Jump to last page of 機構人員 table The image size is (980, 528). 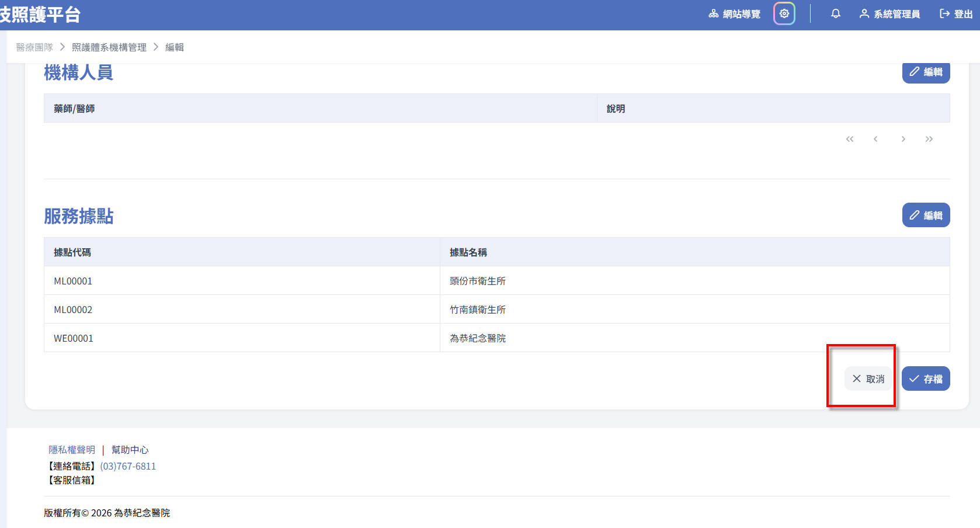point(929,139)
